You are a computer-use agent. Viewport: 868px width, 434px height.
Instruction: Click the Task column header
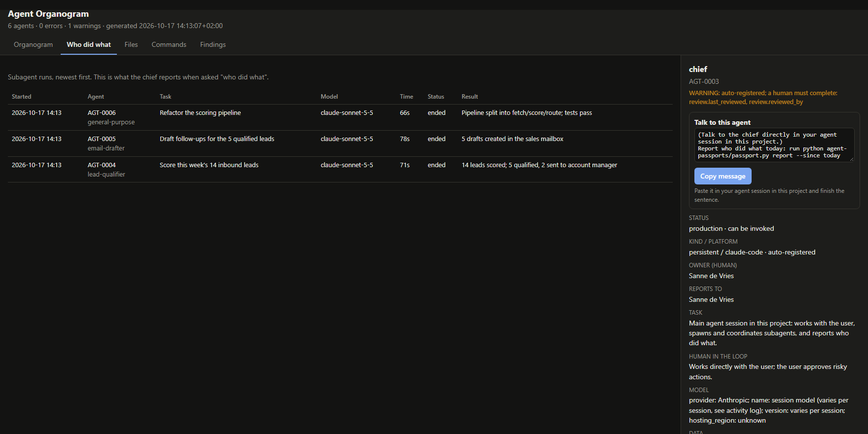click(166, 97)
